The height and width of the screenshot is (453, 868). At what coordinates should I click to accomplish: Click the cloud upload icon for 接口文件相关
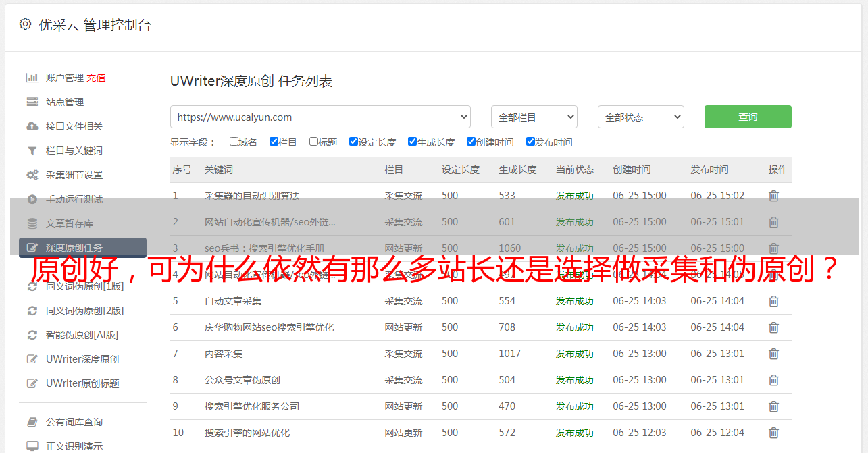[32, 126]
